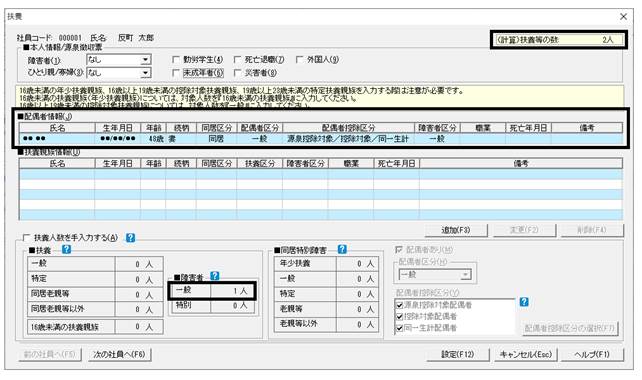Click employee name 反町 太郎

point(136,38)
